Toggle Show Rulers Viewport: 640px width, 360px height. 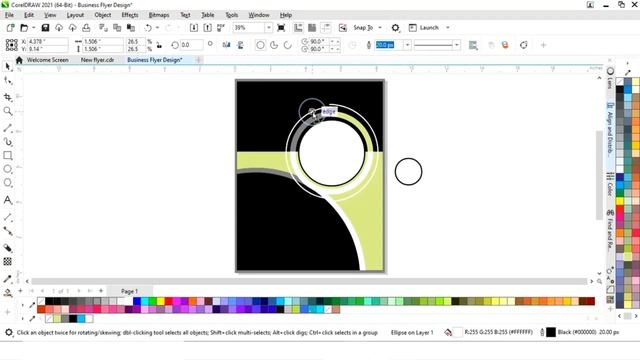point(298,28)
